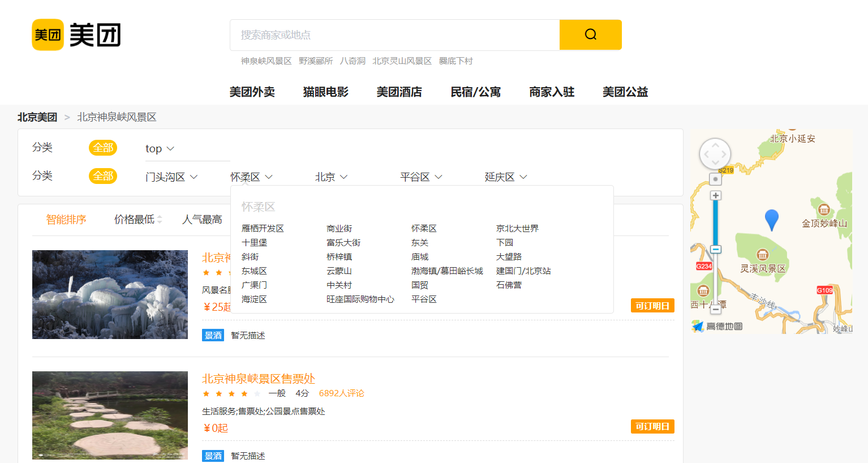Expand the 门头沟区 dropdown

tap(171, 177)
